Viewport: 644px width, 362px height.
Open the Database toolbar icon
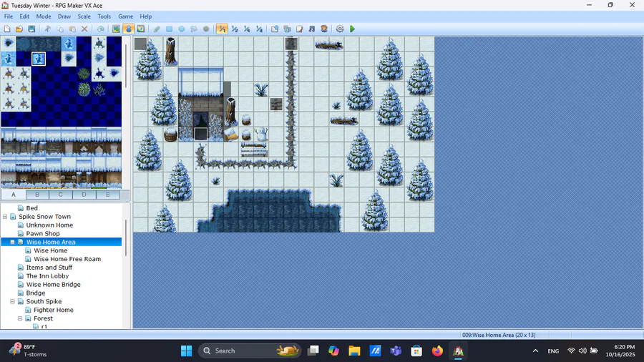point(275,29)
